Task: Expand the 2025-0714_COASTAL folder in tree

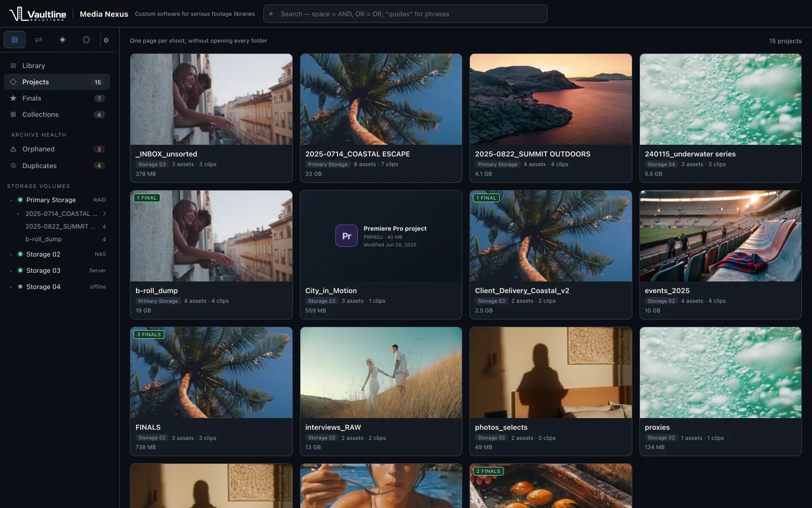Action: point(18,214)
